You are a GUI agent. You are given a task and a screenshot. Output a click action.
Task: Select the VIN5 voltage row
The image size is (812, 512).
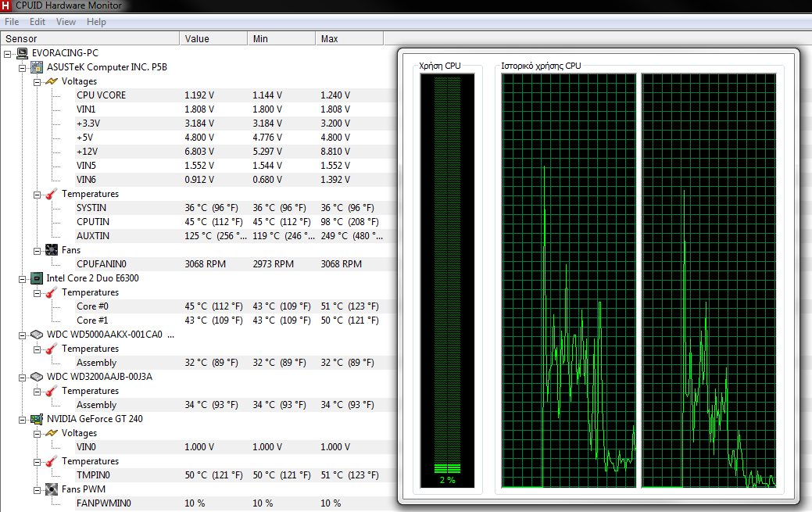235,165
